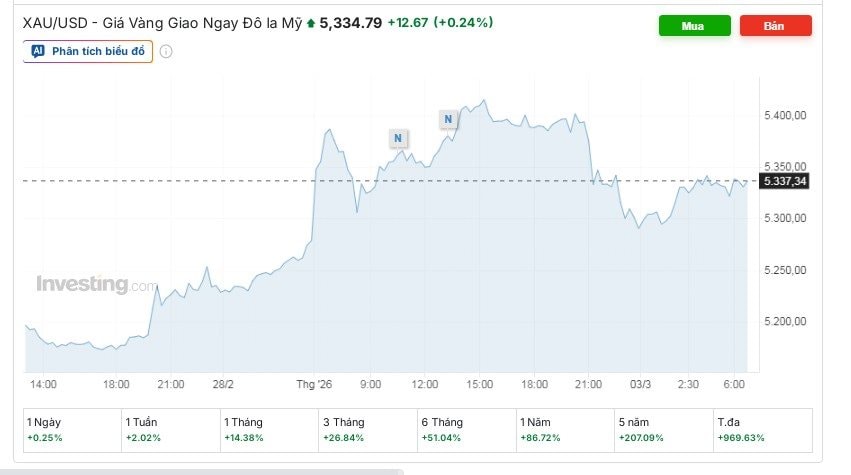
Task: Click the info icon beside Phân tích biểu đồ
Action: coord(166,51)
